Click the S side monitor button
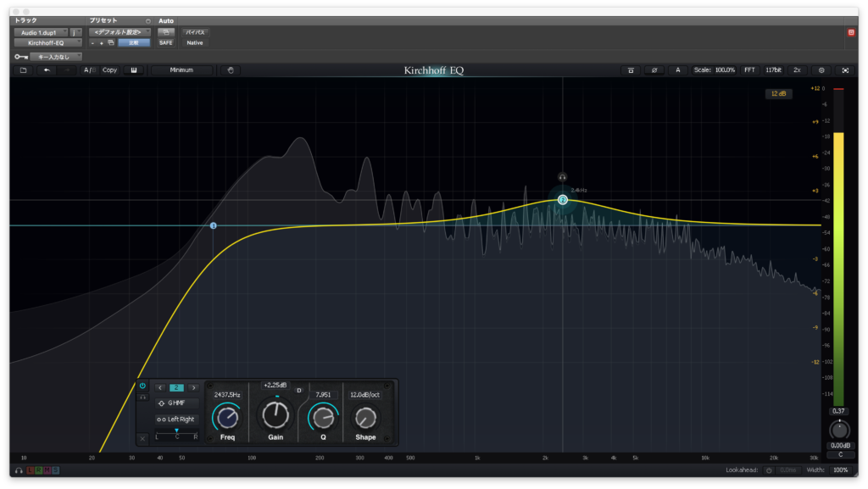This screenshot has height=489, width=868. point(55,470)
